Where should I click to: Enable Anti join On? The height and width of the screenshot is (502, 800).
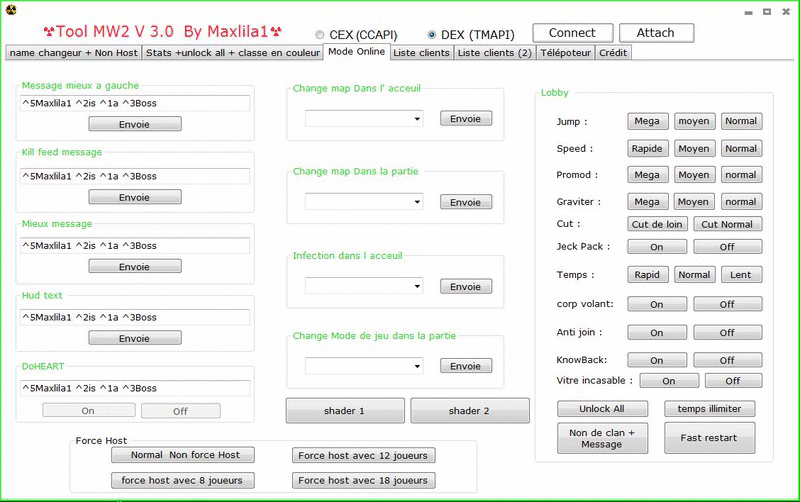[657, 333]
